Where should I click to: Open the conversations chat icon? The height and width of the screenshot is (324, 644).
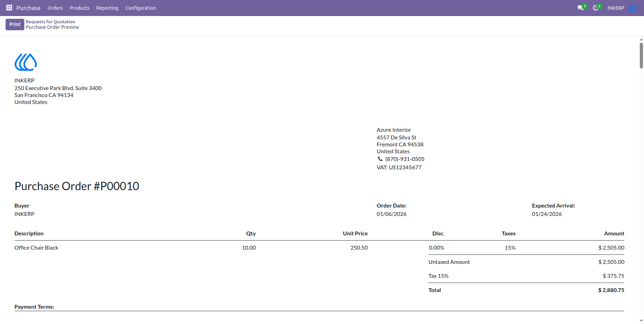point(580,8)
